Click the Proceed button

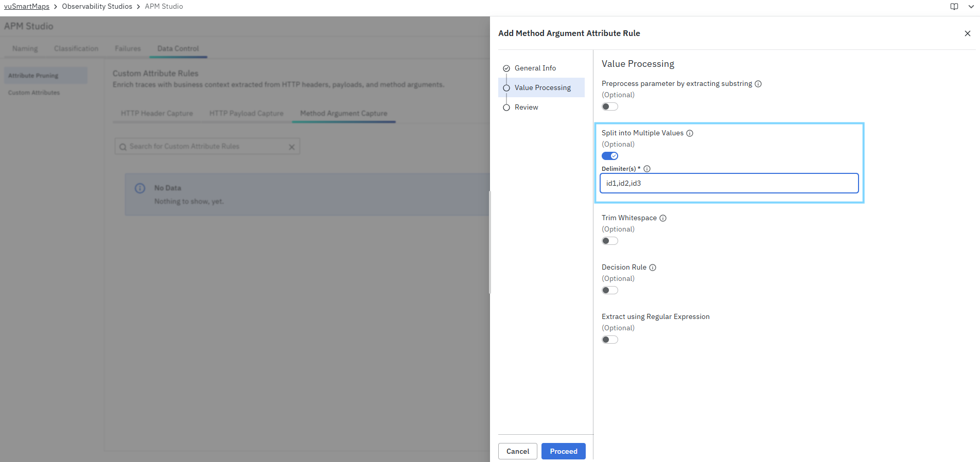pos(564,451)
